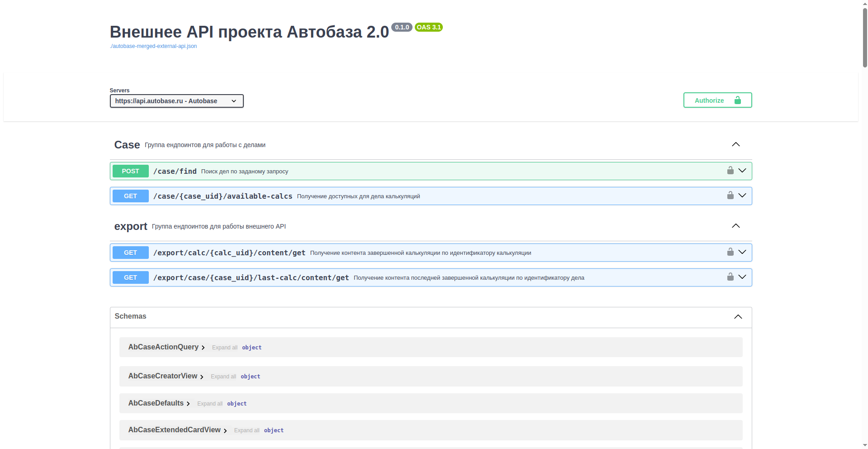This screenshot has height=449, width=868.
Task: Collapse the Schemas section arrow
Action: 738,317
